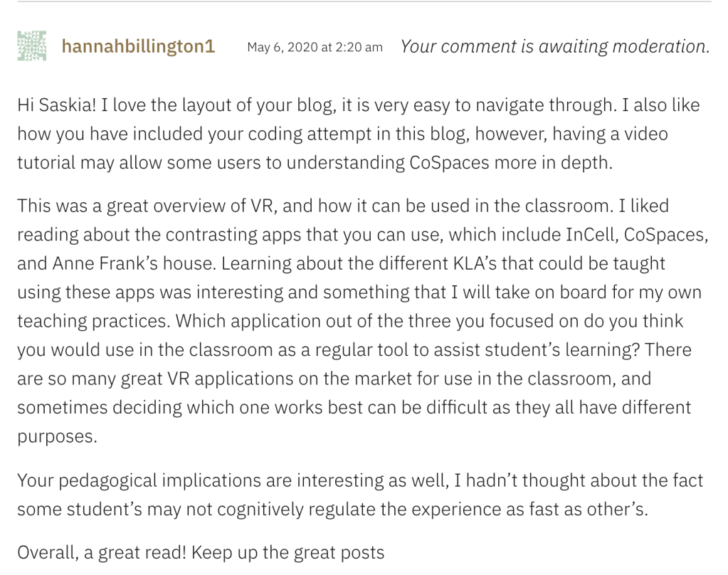728x575 pixels.
Task: Open the hannahbillington1 author link
Action: (x=138, y=47)
